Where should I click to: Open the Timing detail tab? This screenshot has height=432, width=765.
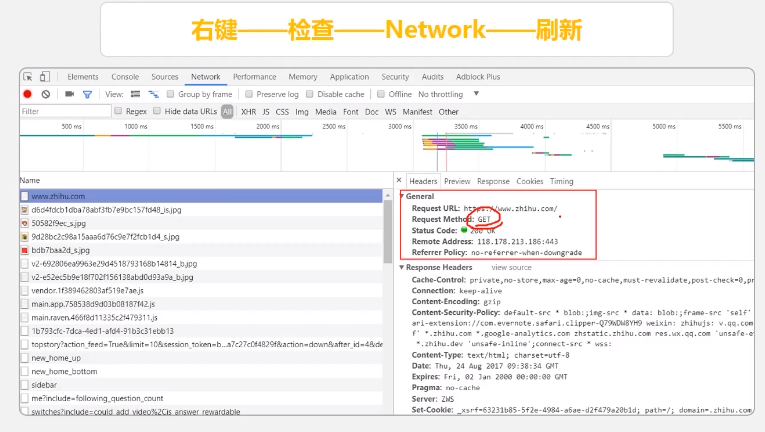tap(562, 181)
